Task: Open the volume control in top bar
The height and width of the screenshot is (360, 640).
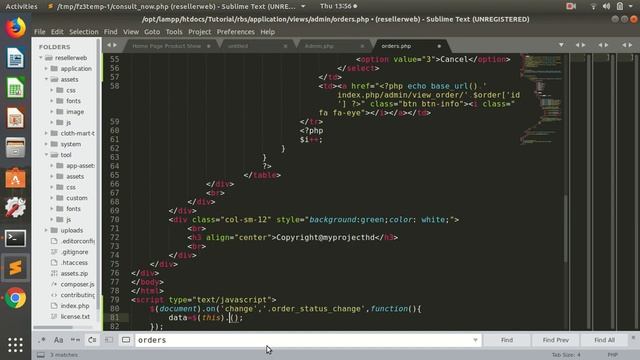Action: click(x=607, y=6)
